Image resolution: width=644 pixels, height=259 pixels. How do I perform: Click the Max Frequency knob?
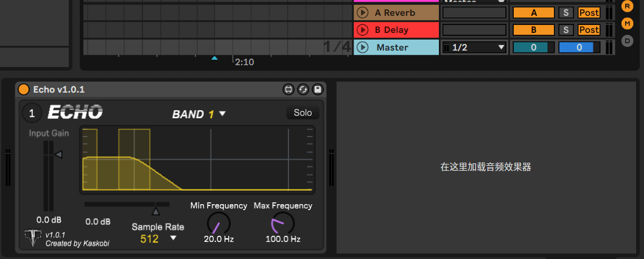point(282,223)
